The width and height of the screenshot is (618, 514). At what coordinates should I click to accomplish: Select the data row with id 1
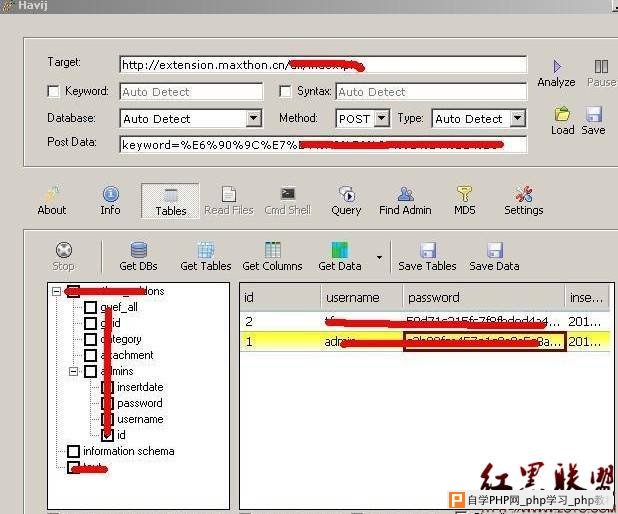425,341
